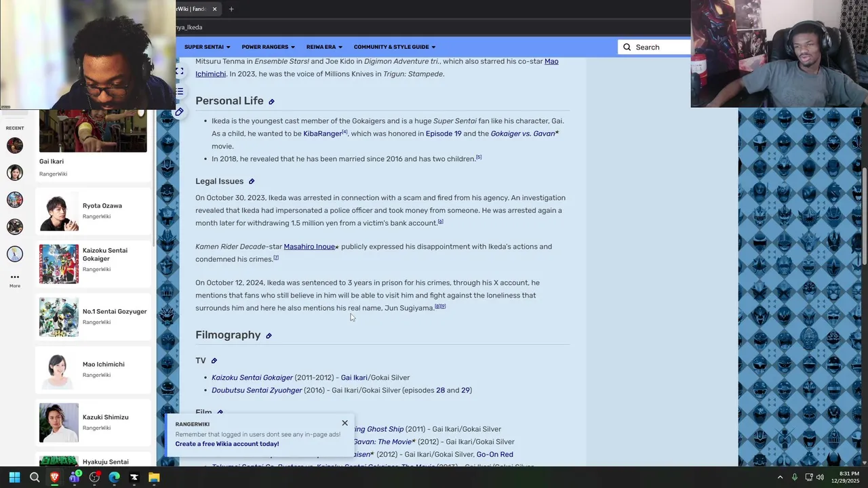Click the microphone tray icon
This screenshot has width=868, height=488.
tap(794, 477)
